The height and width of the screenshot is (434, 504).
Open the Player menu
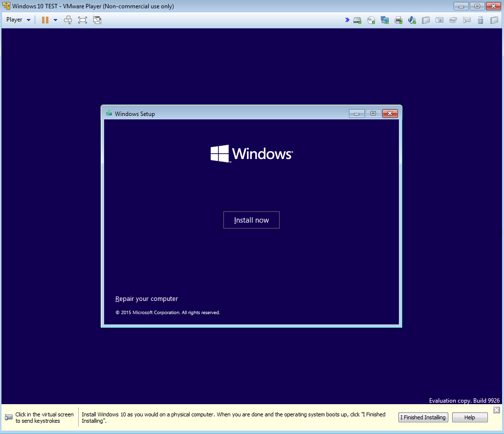18,20
